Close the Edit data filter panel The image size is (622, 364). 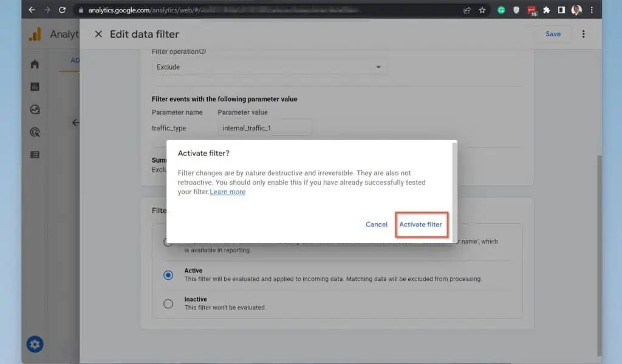98,34
